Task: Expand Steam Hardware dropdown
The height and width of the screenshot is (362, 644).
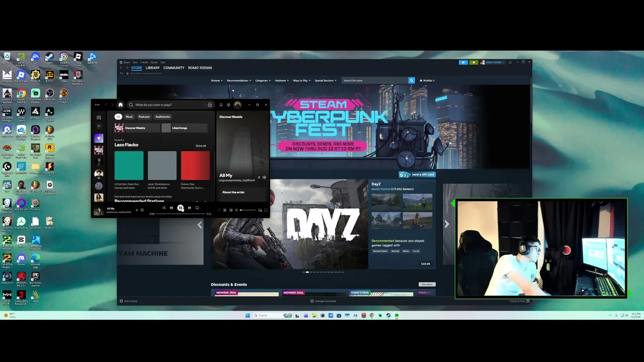Action: point(282,80)
